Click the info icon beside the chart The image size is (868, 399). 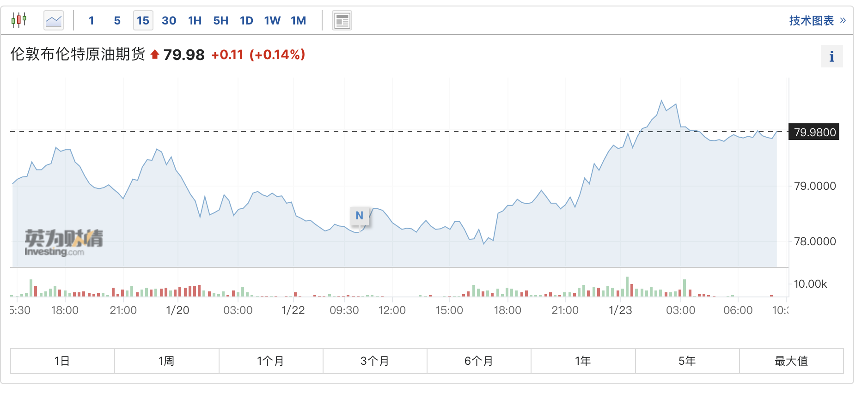[x=831, y=56]
